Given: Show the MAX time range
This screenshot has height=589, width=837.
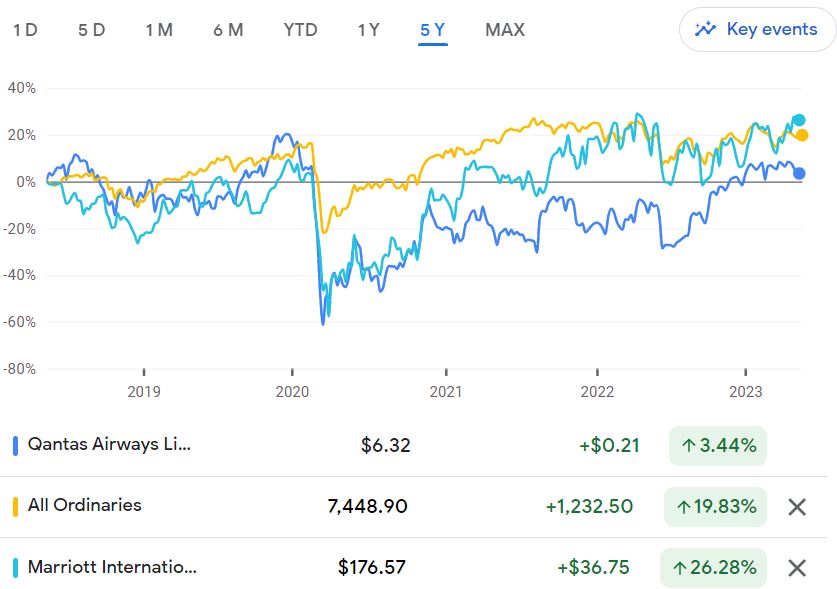Looking at the screenshot, I should [x=505, y=30].
